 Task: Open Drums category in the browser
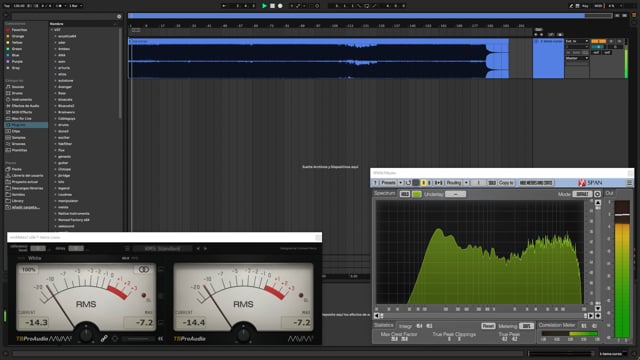coord(17,93)
